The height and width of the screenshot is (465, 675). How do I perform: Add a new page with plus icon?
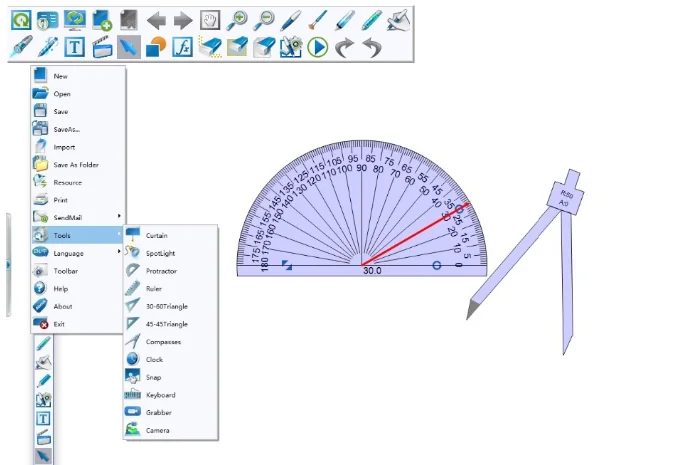pos(102,20)
